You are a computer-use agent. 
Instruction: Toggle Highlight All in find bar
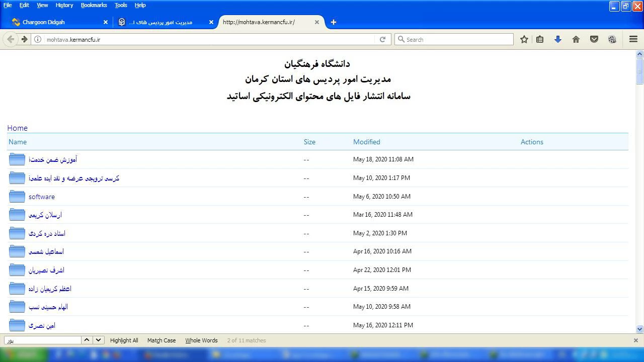point(124,340)
